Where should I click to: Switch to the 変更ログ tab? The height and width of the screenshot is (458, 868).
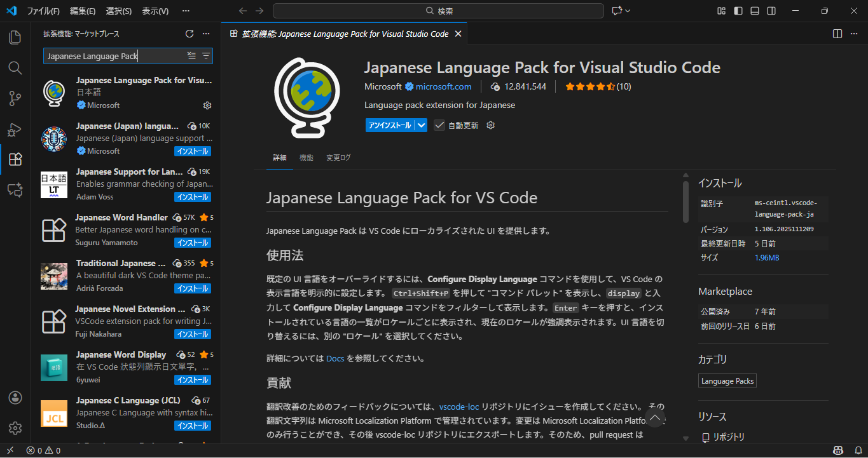click(338, 158)
